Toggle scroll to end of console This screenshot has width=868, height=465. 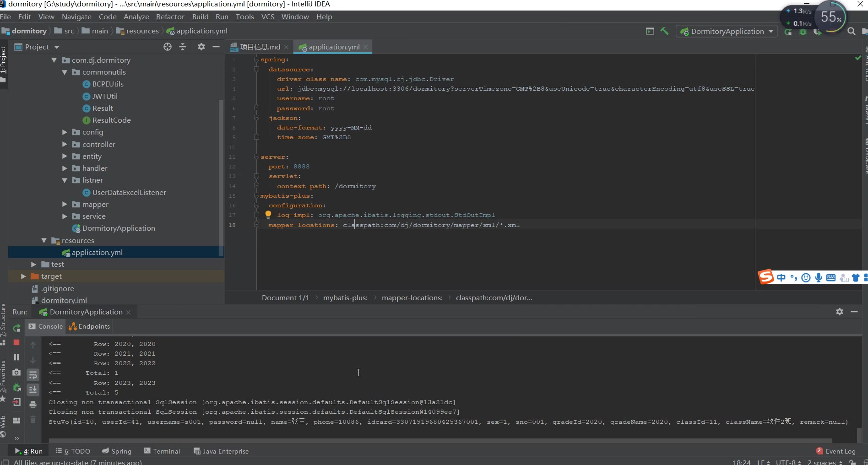click(x=33, y=390)
